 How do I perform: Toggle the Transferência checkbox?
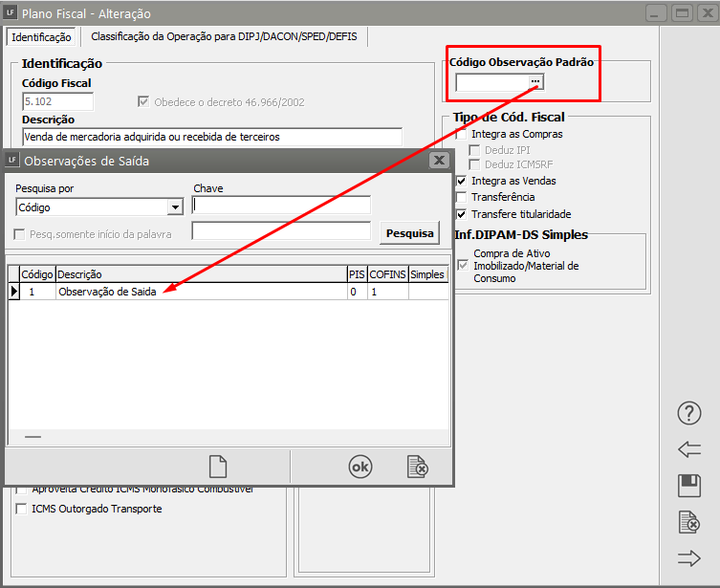[462, 197]
